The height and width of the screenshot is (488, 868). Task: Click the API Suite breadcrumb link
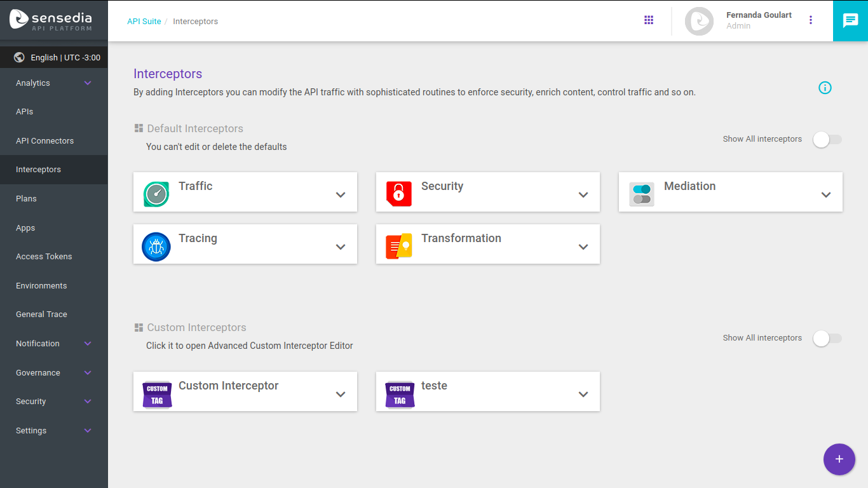(x=144, y=22)
